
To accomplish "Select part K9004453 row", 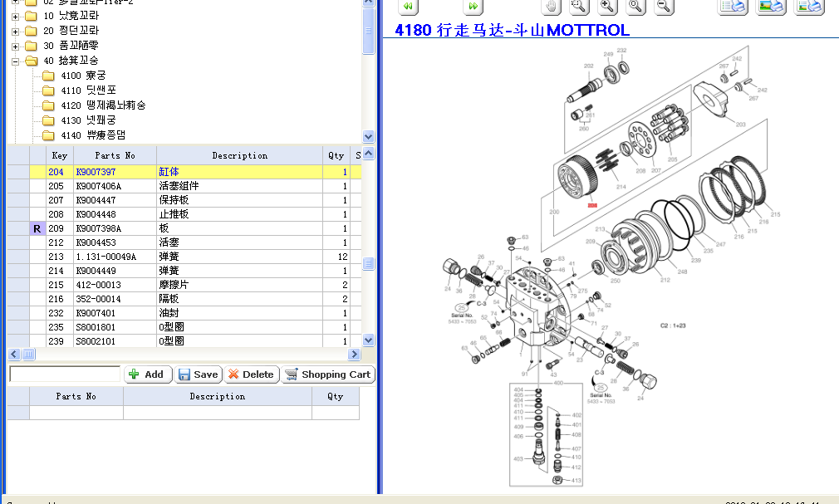I will [184, 242].
